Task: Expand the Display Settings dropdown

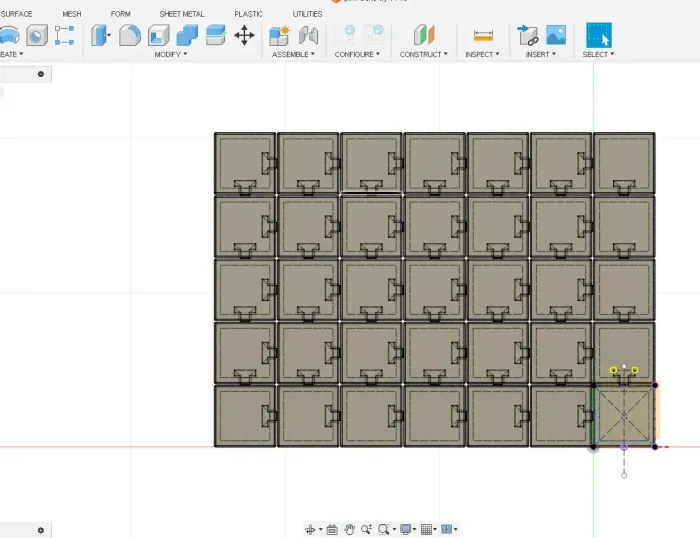Action: (x=407, y=529)
